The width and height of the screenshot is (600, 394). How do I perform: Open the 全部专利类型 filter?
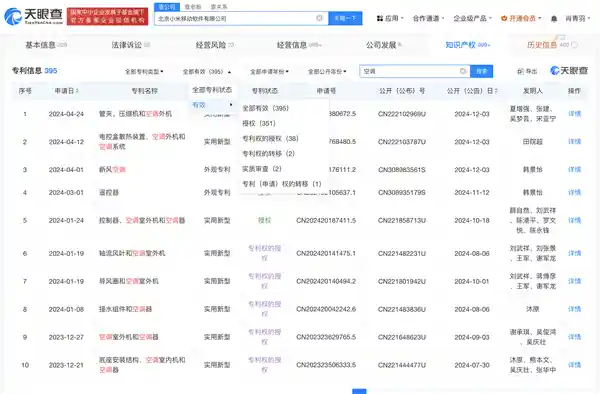144,72
